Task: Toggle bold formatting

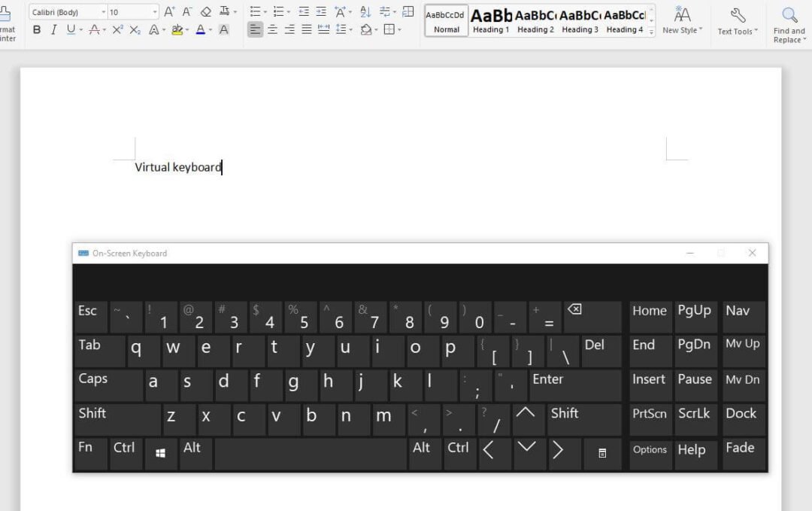Action: tap(36, 29)
